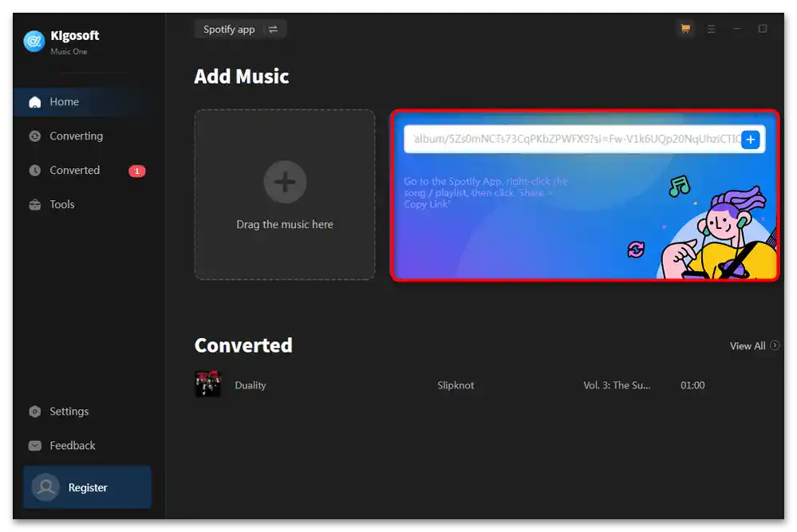Select the Duality song title
Viewport: 797px width, 532px height.
click(x=250, y=385)
